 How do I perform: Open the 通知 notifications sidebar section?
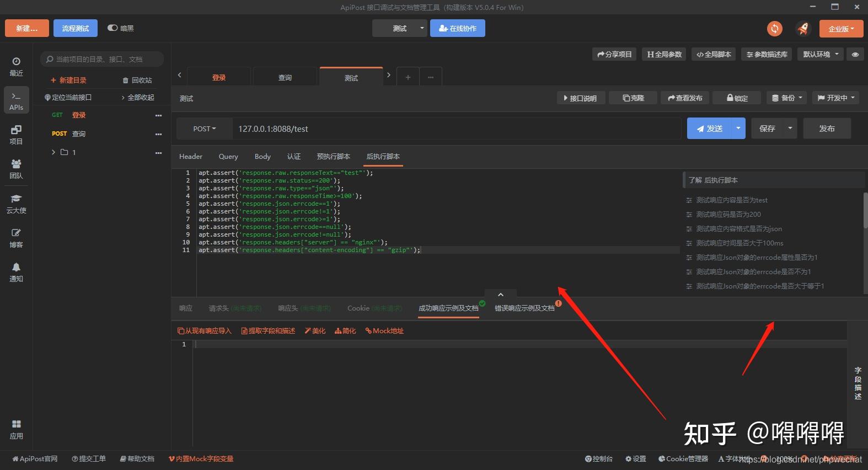pyautogui.click(x=16, y=272)
